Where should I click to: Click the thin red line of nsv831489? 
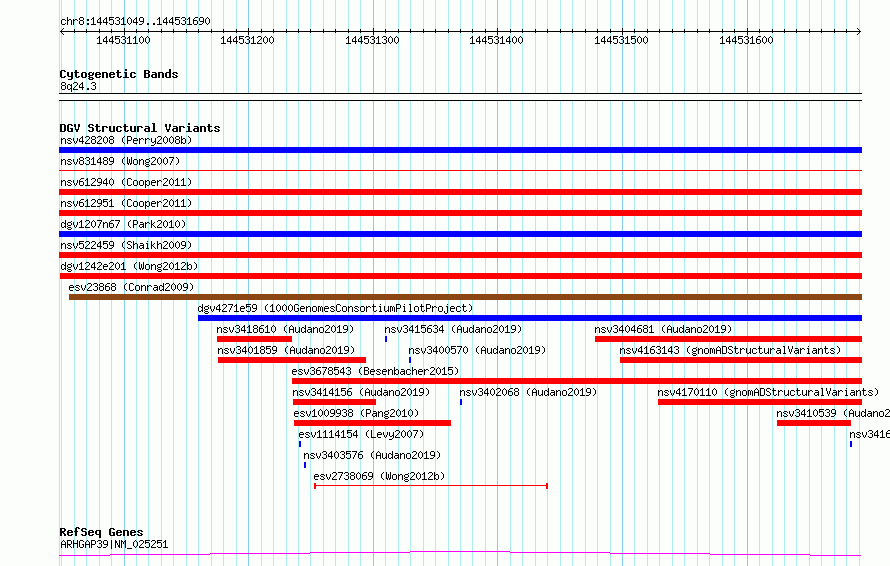[460, 170]
